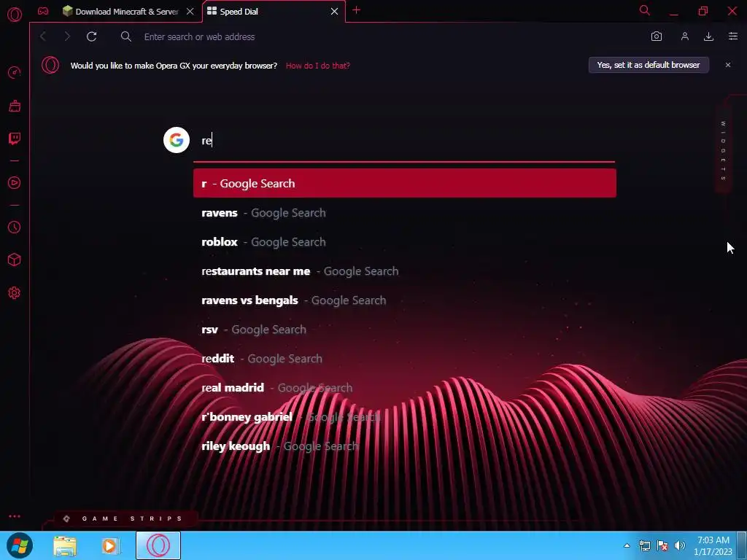Open the taskbar clock 7:03 AM
Viewport: 747px width, 560px height.
(713, 545)
